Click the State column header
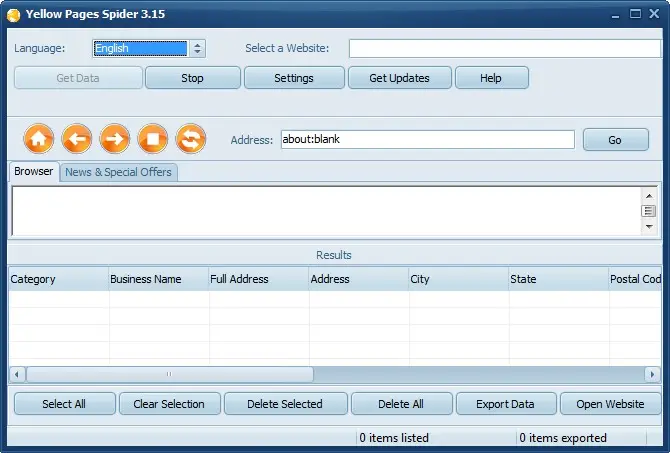 (x=559, y=279)
